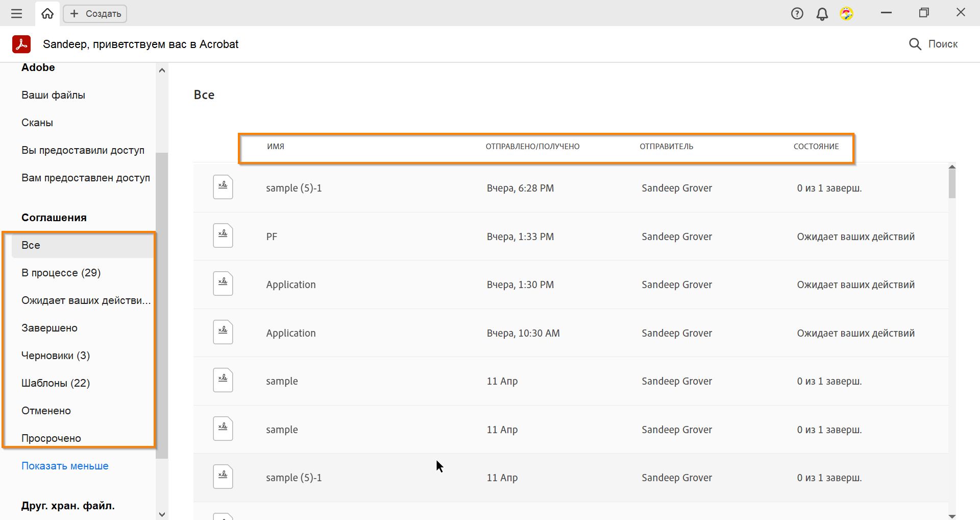Open the hamburger menu icon
Image resolution: width=980 pixels, height=520 pixels.
17,14
